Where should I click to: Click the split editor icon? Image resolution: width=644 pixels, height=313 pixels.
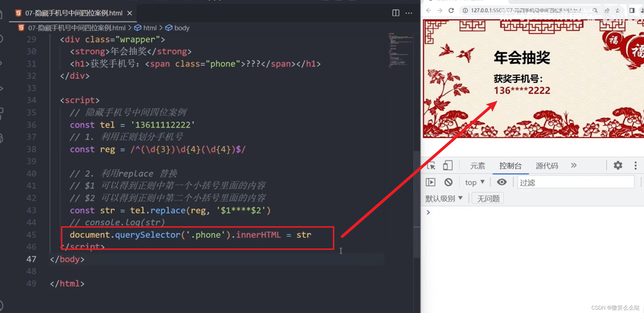click(x=396, y=13)
